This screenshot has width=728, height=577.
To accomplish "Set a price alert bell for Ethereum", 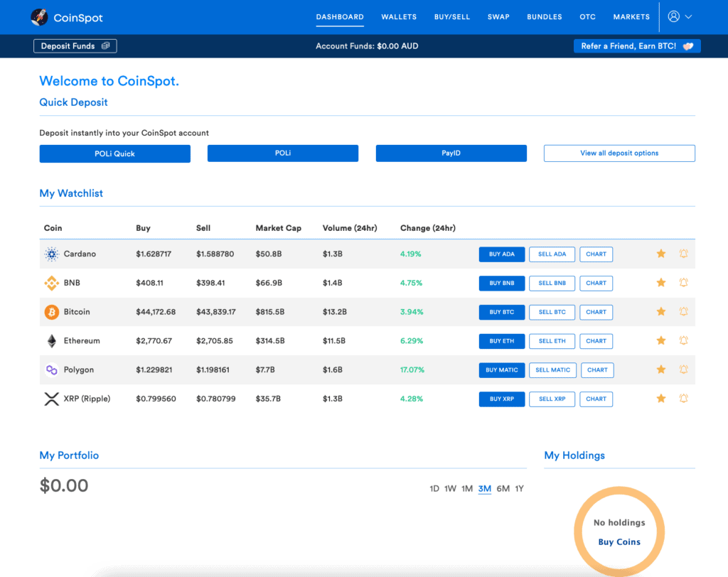I will pyautogui.click(x=683, y=340).
